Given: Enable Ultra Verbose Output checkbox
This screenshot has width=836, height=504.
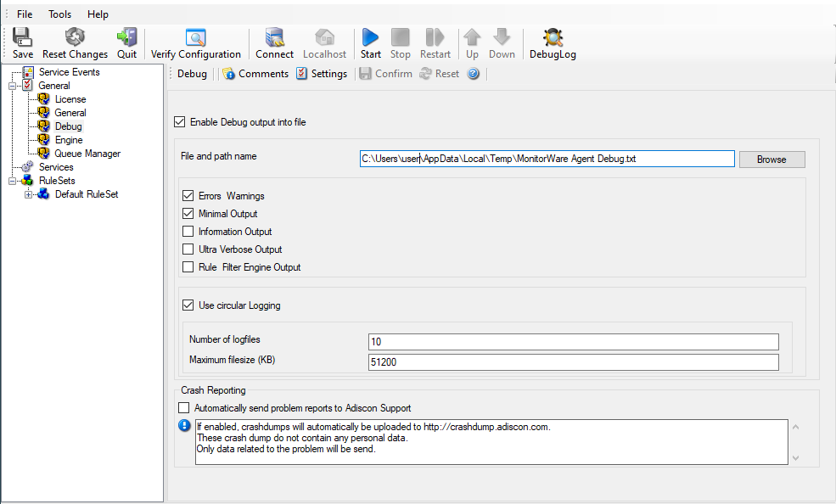Looking at the screenshot, I should 188,249.
